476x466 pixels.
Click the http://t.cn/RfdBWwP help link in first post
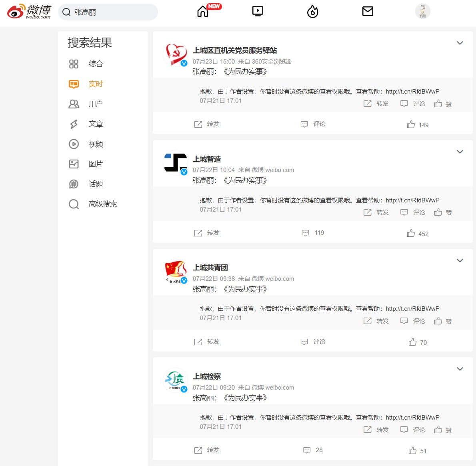click(x=412, y=91)
